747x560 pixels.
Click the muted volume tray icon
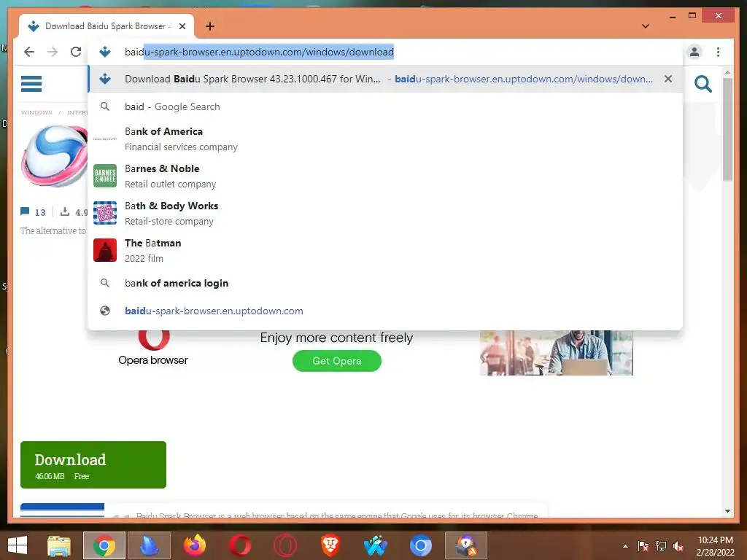point(678,546)
